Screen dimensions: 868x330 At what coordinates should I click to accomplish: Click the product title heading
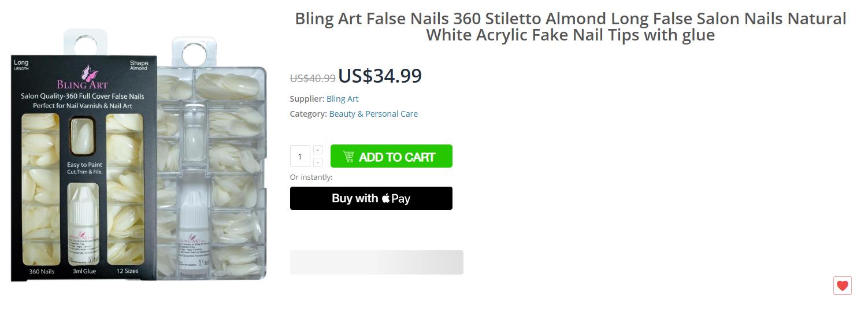570,27
